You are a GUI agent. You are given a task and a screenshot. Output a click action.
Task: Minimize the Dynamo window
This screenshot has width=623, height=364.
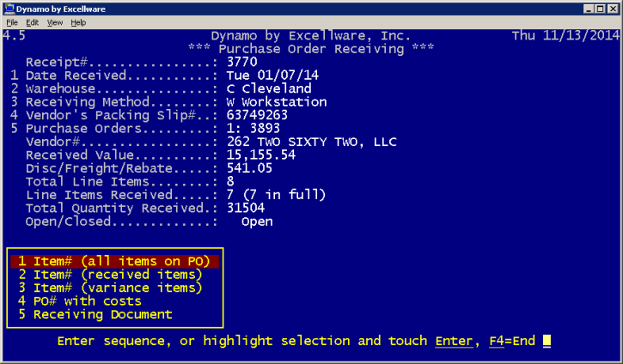point(589,9)
